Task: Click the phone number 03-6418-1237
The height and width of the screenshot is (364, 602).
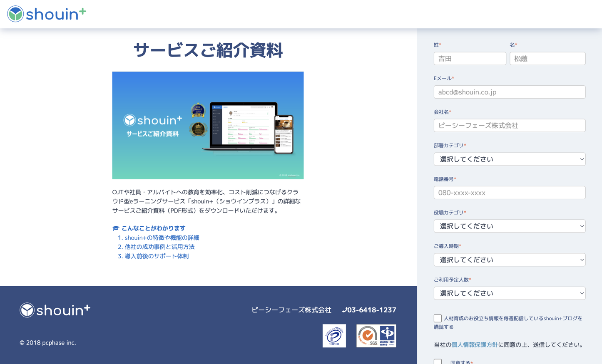Action: (x=372, y=310)
